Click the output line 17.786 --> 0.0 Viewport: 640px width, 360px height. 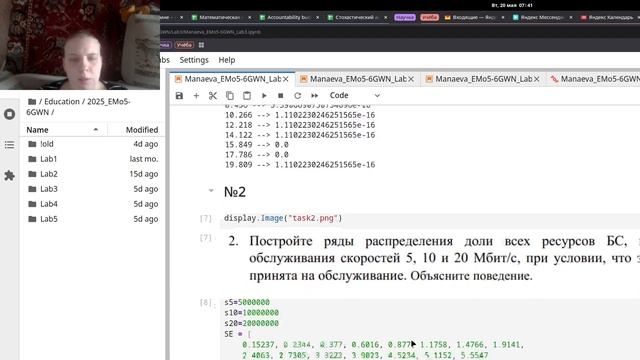(x=256, y=155)
